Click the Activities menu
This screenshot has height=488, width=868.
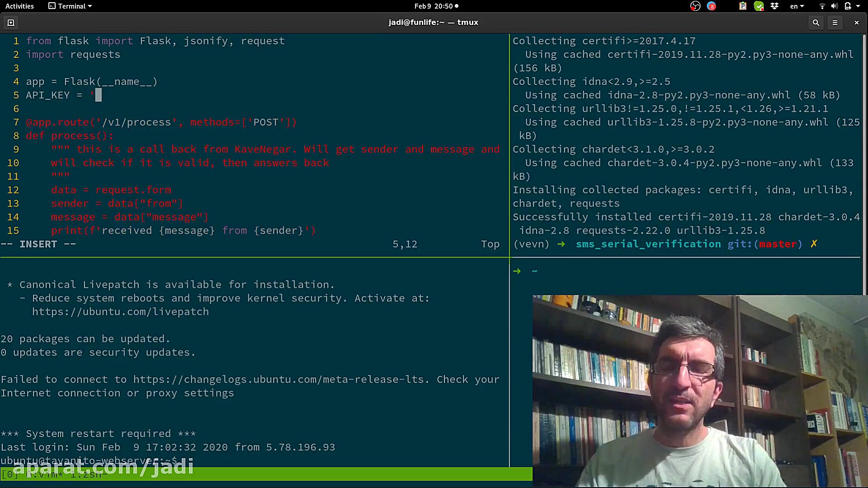(x=19, y=6)
